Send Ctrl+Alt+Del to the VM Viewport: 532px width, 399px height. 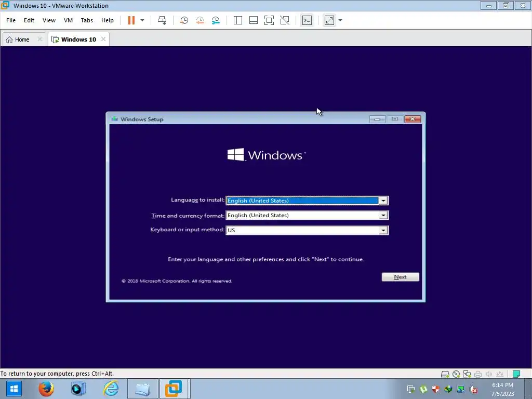(x=162, y=20)
